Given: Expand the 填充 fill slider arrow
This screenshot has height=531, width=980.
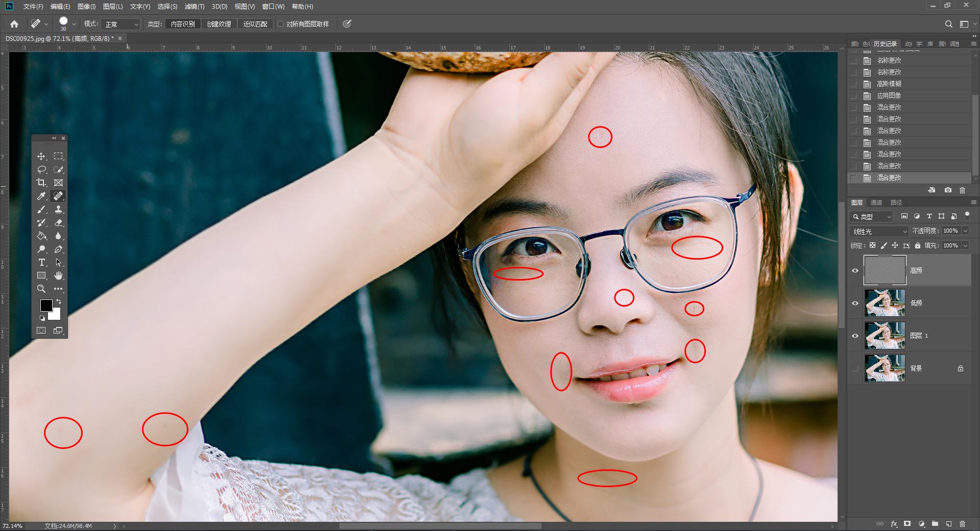Looking at the screenshot, I should [x=965, y=245].
